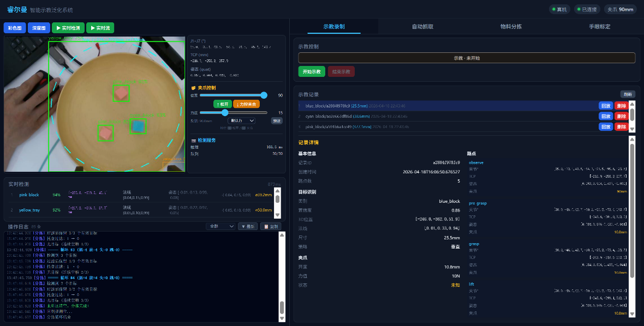This screenshot has width=644, height=326.
Task: Switch to the 物料分拣 tab
Action: point(511,26)
